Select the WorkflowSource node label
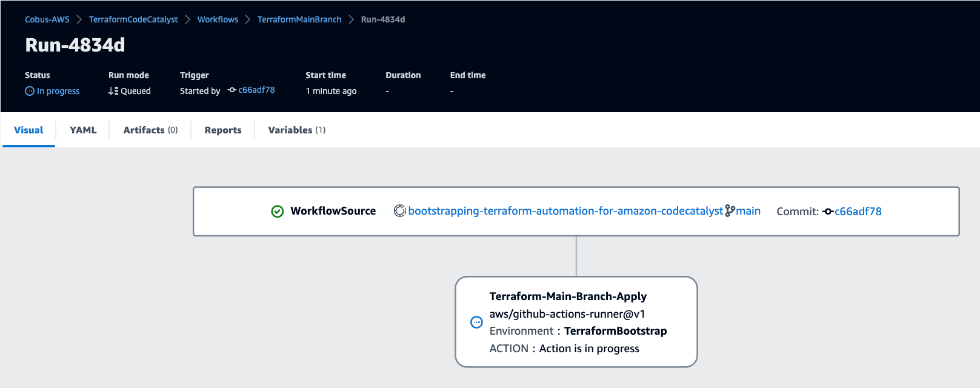Image resolution: width=980 pixels, height=388 pixels. tap(333, 211)
